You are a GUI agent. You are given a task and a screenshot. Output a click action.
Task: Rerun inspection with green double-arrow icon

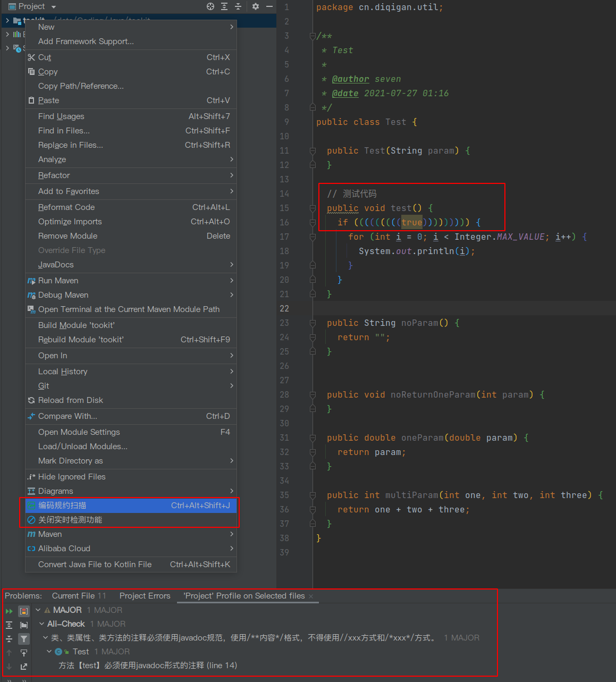coord(9,611)
